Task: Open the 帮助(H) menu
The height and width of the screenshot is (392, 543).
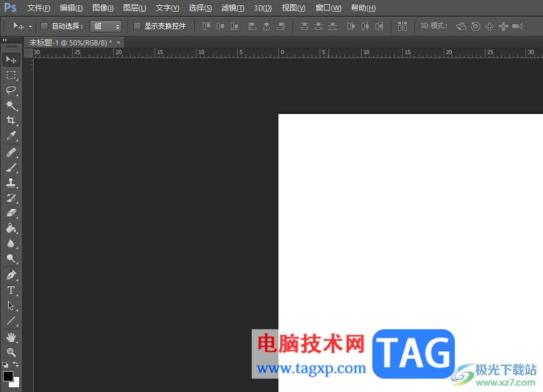Action: point(363,8)
